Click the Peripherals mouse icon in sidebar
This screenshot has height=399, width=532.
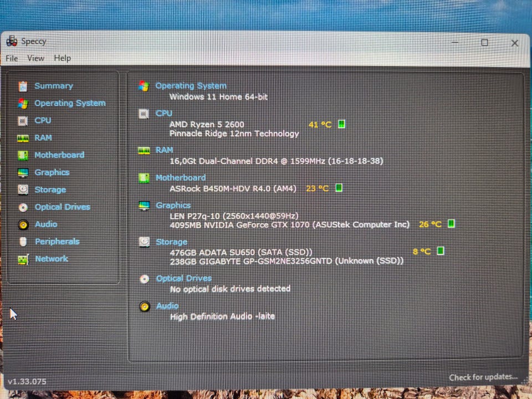(x=23, y=242)
